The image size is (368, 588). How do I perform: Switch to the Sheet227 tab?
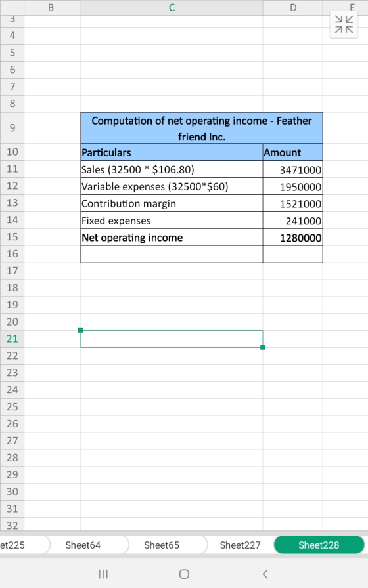point(240,545)
